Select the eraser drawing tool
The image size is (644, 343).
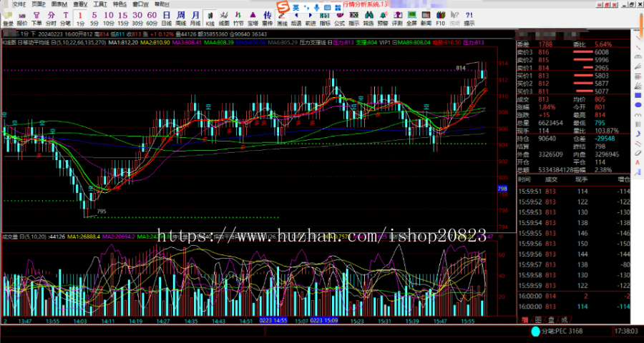[x=638, y=153]
